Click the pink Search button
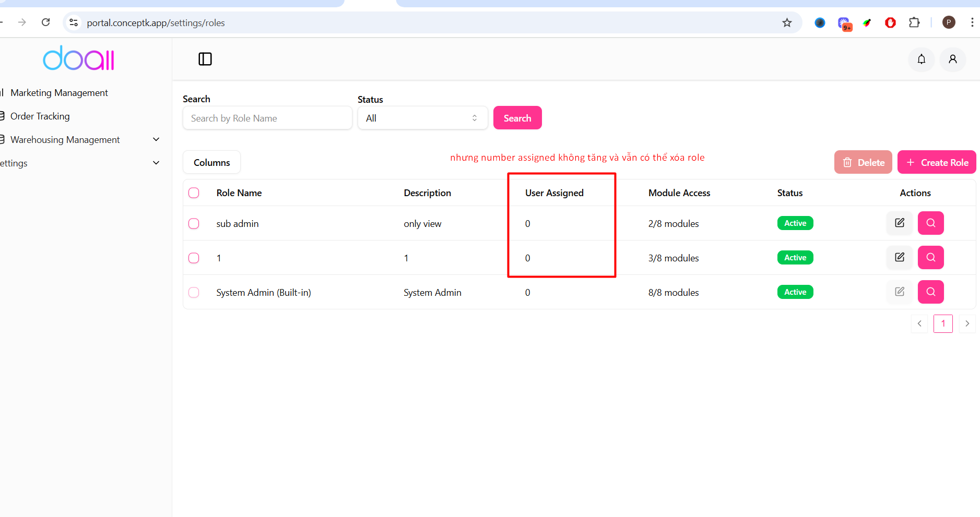This screenshot has width=980, height=517. pos(517,118)
